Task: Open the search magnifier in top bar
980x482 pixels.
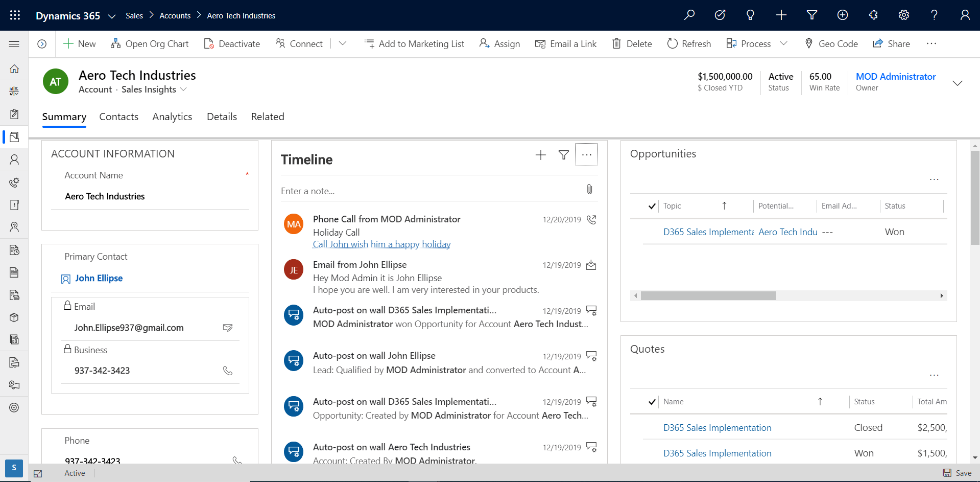Action: click(689, 15)
